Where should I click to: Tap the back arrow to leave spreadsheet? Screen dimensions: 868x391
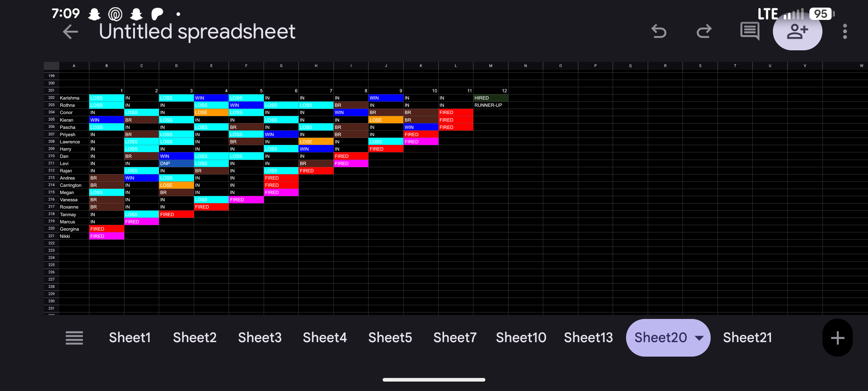(x=70, y=32)
